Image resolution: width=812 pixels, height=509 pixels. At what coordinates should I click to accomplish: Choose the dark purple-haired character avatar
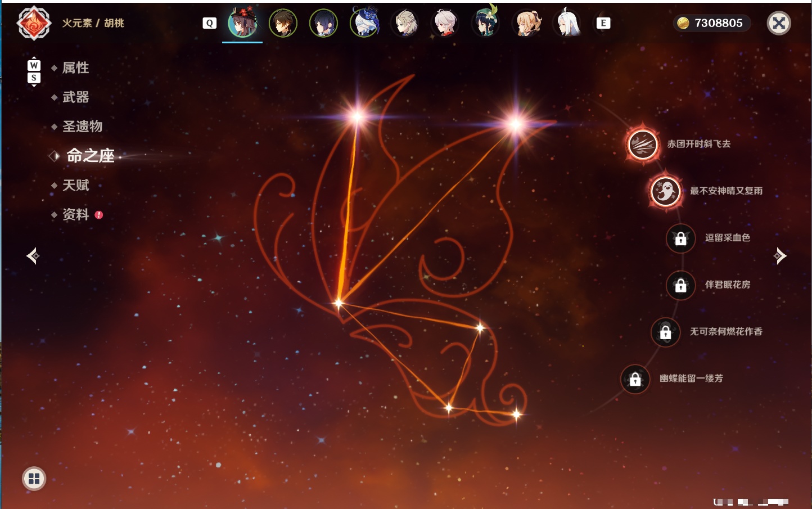tap(323, 23)
